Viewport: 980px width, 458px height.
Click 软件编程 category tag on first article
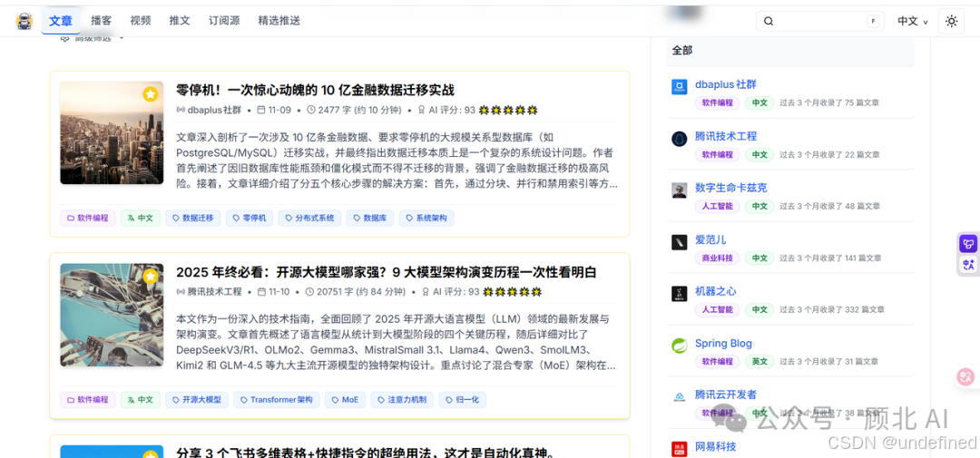pos(87,218)
